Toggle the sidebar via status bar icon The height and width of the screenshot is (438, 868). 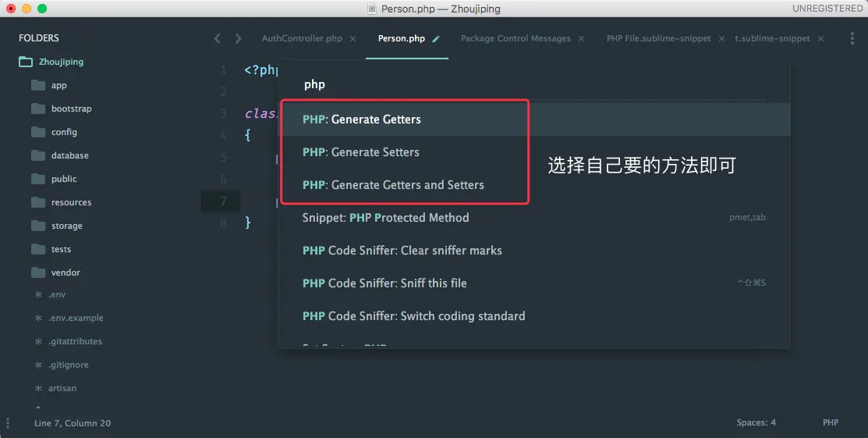pos(8,423)
